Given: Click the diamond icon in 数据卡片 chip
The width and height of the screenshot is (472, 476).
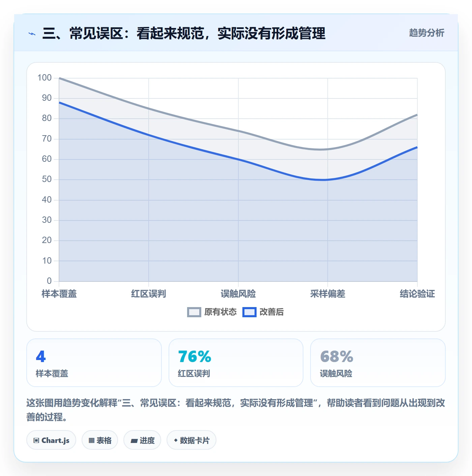Looking at the screenshot, I should pyautogui.click(x=176, y=440).
